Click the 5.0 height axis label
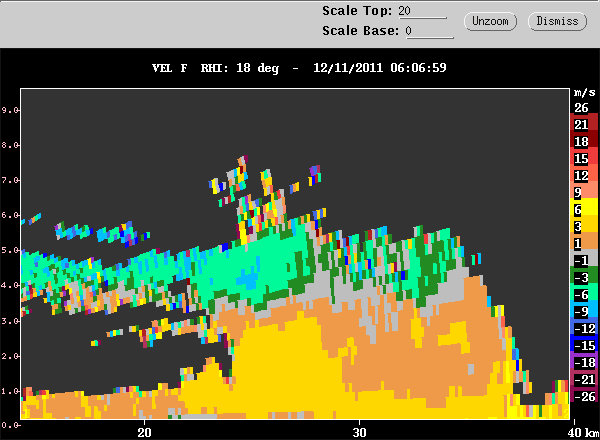 point(10,250)
